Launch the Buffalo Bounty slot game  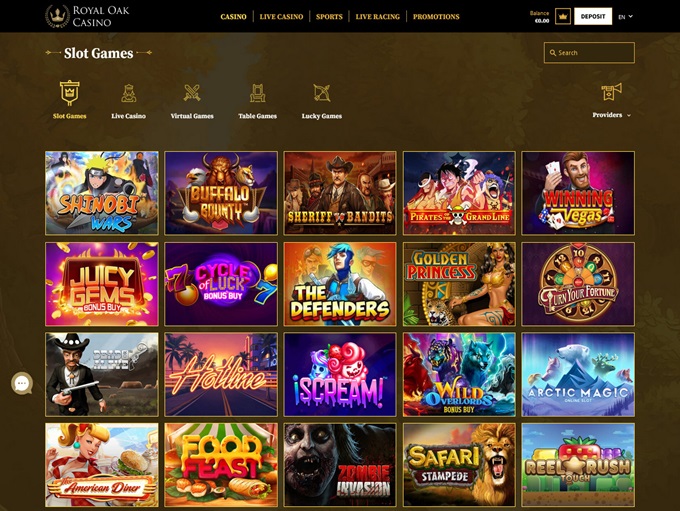(x=221, y=193)
